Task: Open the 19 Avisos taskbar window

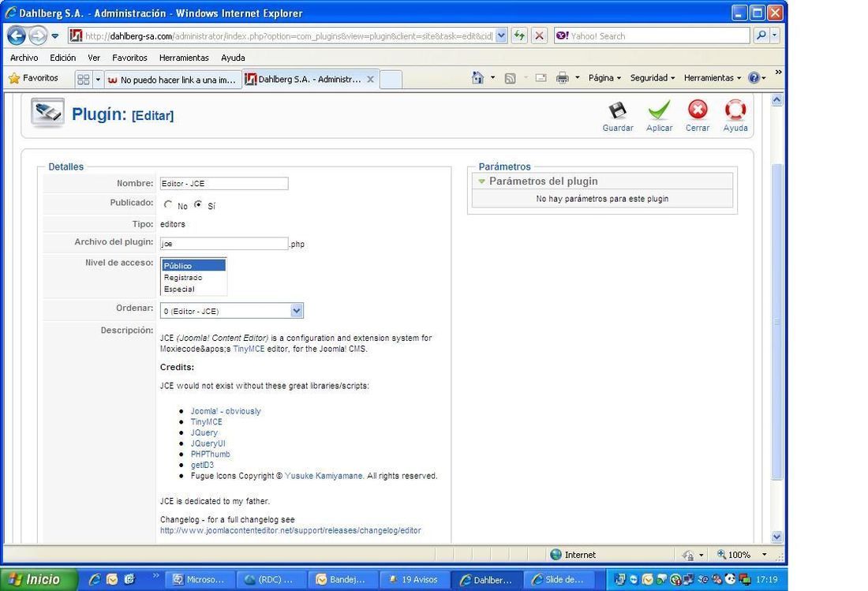Action: (414, 579)
